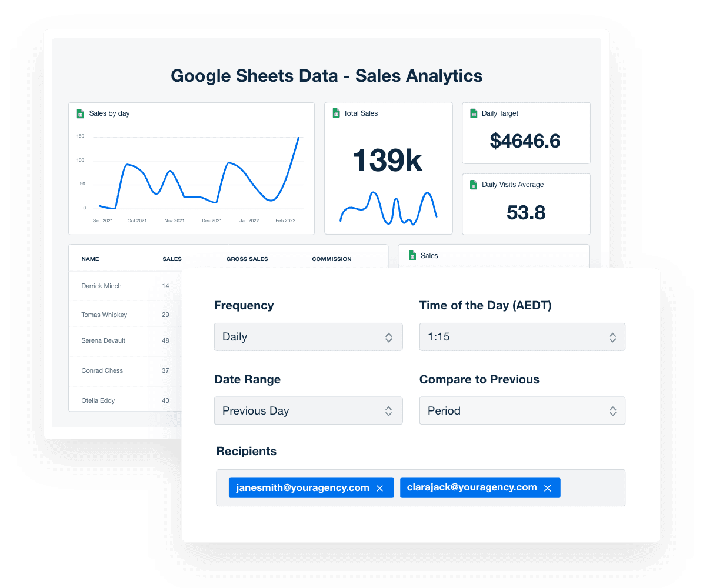This screenshot has width=706, height=588.
Task: Click the Google Sheets Data - Sales Analytics title
Action: point(327,75)
